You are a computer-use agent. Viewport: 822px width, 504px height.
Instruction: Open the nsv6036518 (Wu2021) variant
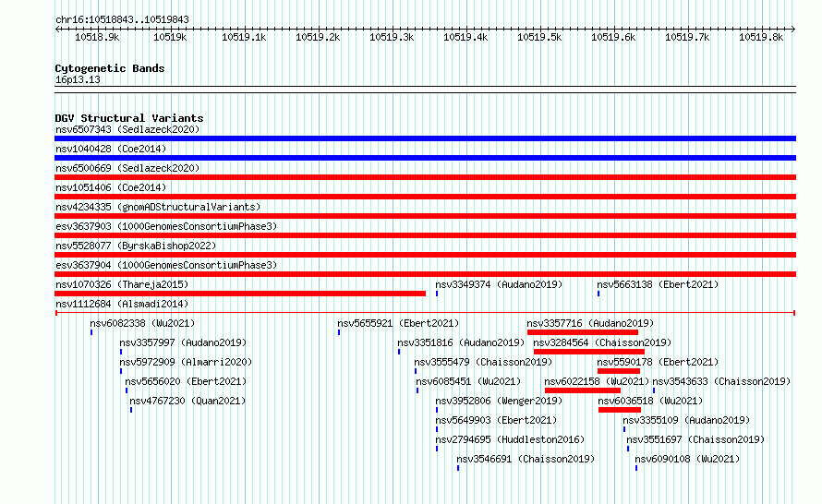pyautogui.click(x=650, y=401)
